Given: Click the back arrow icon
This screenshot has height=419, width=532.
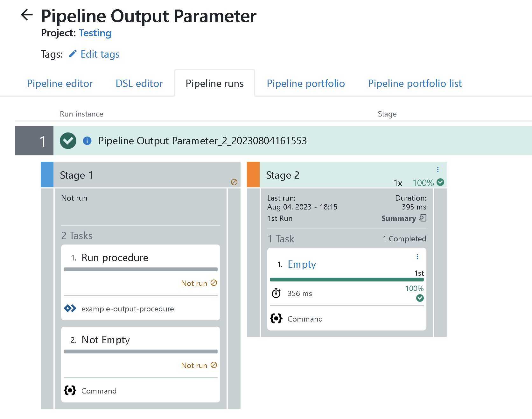Looking at the screenshot, I should [x=27, y=15].
